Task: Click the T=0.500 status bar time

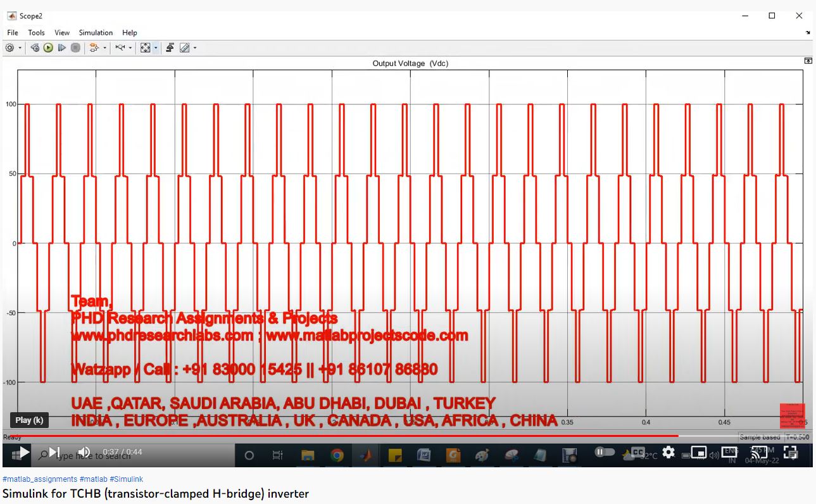Action: [798, 437]
